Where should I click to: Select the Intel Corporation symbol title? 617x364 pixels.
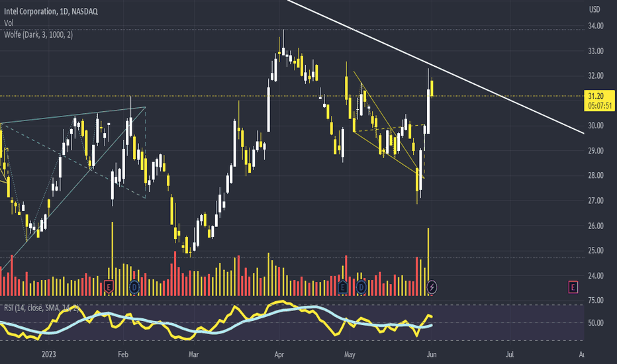tap(51, 11)
